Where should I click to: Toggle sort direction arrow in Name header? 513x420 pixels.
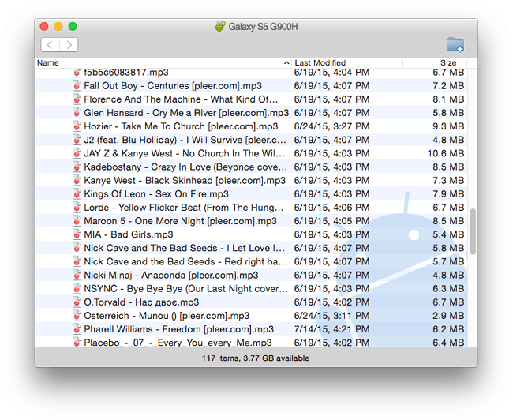click(x=286, y=62)
